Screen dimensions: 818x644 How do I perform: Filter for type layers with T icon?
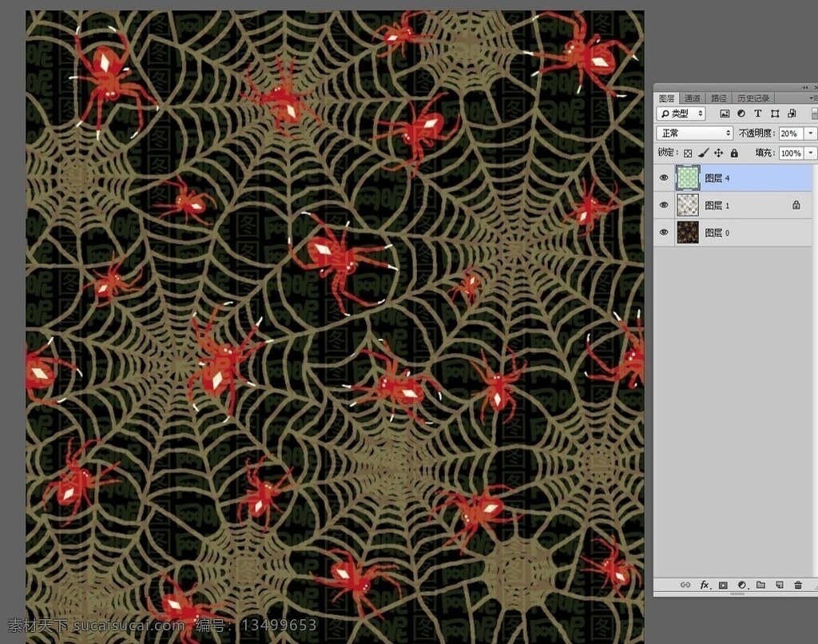[758, 113]
